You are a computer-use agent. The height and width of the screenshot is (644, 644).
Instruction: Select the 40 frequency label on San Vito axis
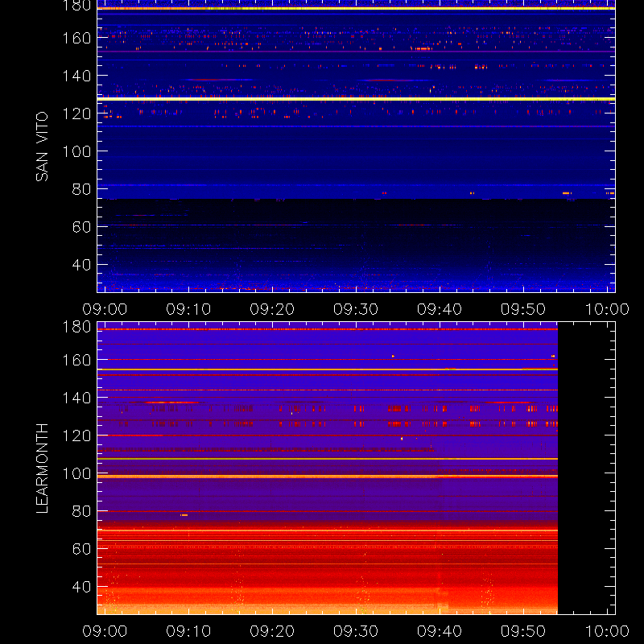coord(81,265)
